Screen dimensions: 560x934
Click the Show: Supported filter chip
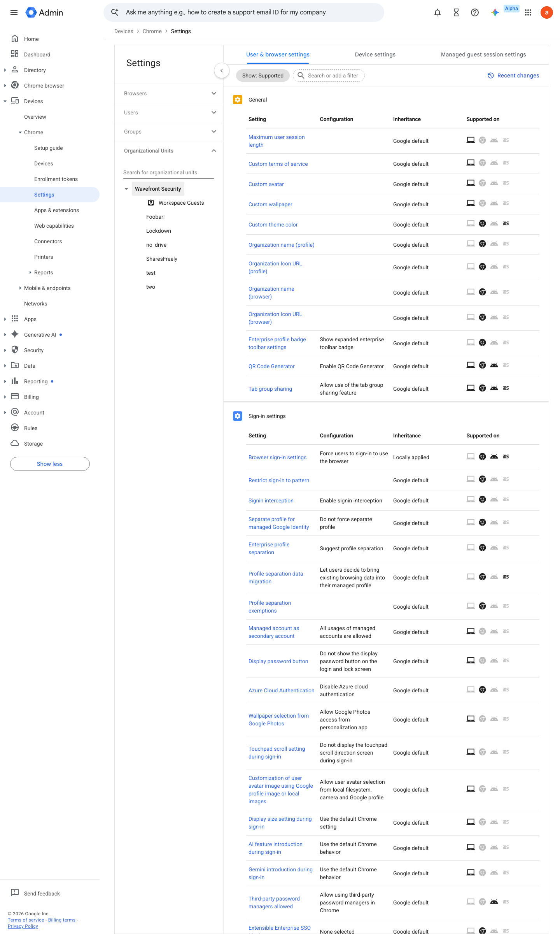[263, 75]
